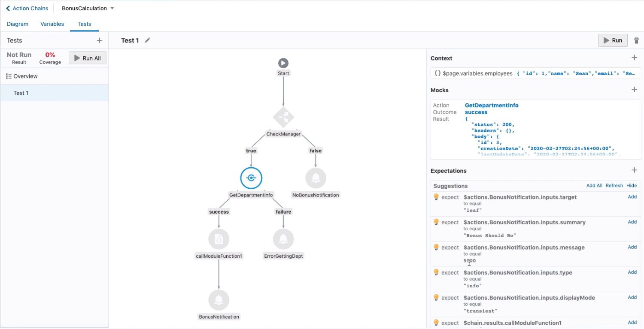Refresh the expectation suggestions
This screenshot has width=644, height=329.
tap(614, 185)
